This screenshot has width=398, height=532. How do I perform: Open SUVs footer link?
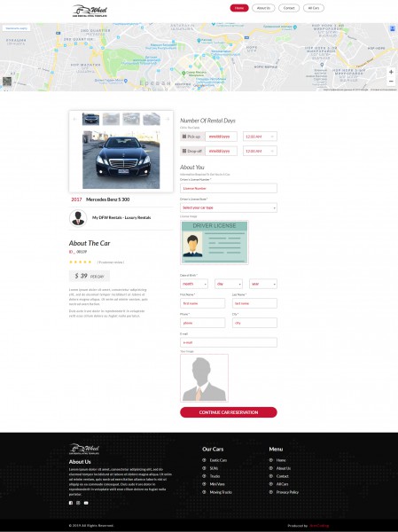[214, 468]
